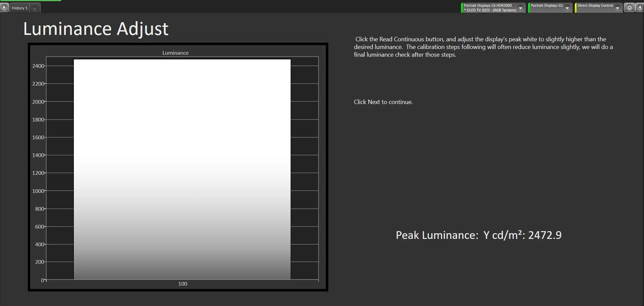Click the 'Click Next to continue' text
The height and width of the screenshot is (306, 644).
click(383, 102)
